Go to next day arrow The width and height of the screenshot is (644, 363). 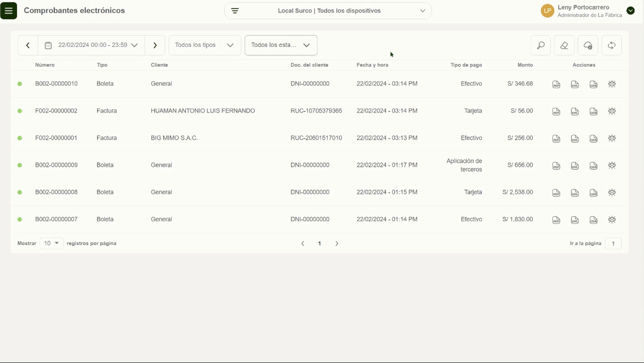155,45
